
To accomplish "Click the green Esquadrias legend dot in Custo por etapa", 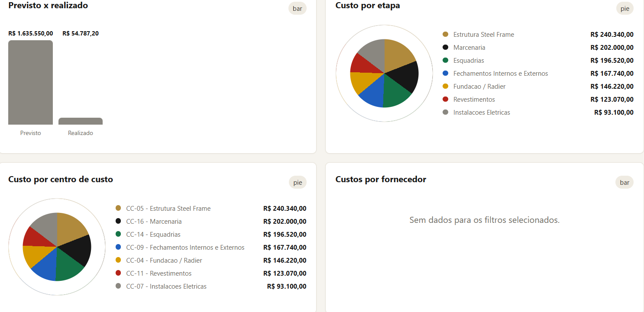I will coord(445,60).
